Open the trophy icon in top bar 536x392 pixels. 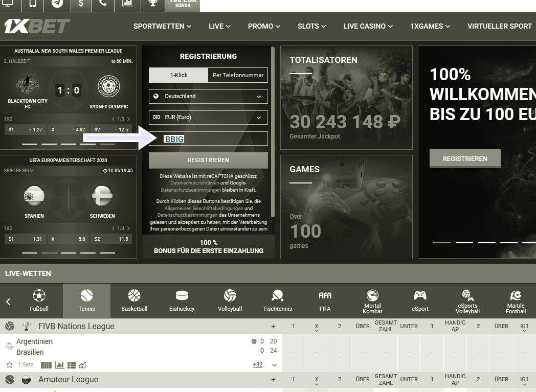(x=153, y=4)
